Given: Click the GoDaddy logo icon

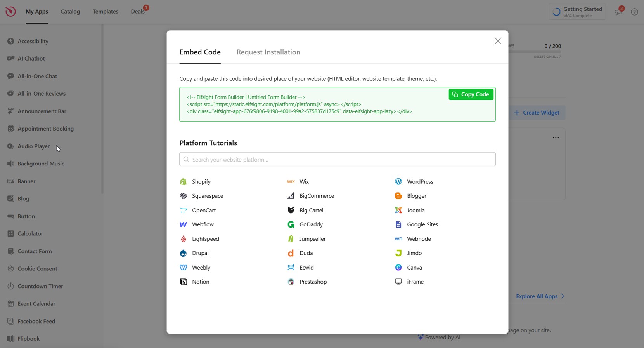Looking at the screenshot, I should (x=291, y=224).
